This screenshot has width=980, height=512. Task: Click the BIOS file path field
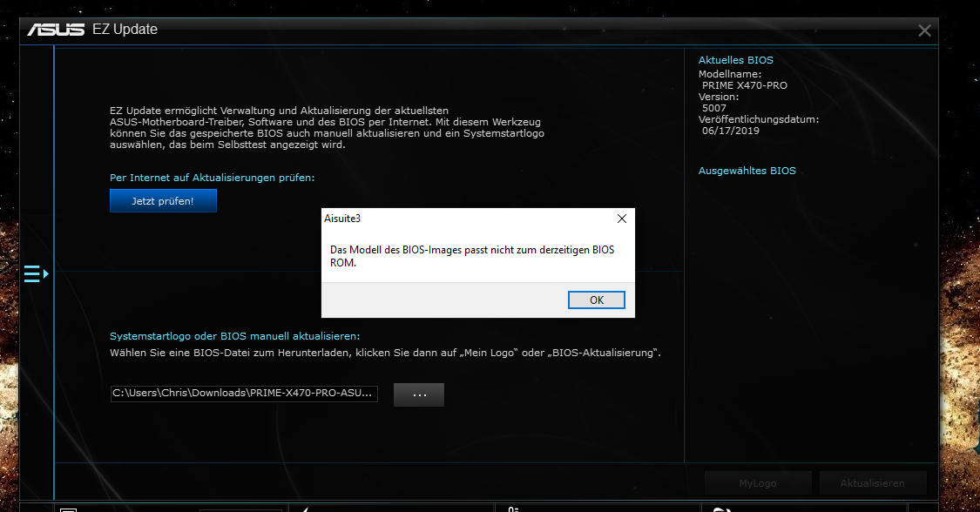click(x=244, y=394)
